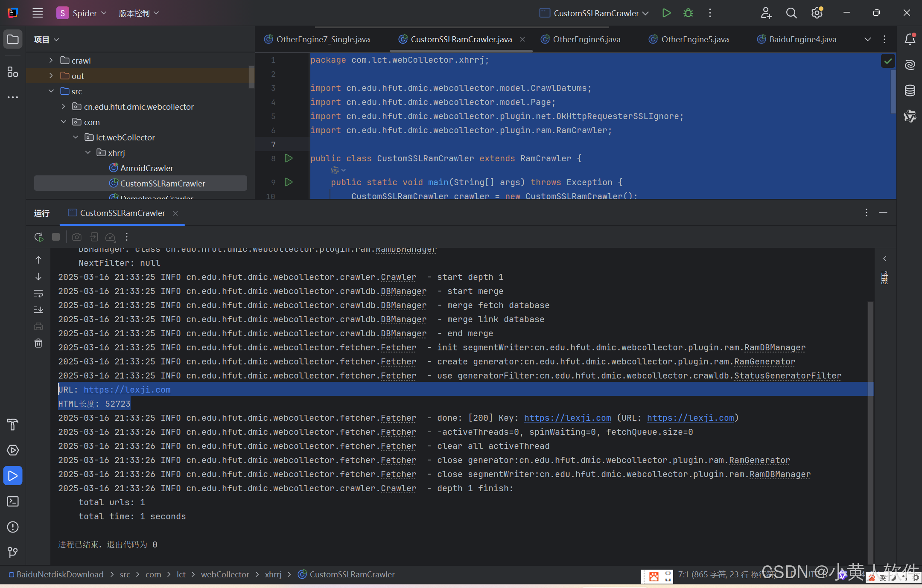Open CustomSSLRamCrawler run configuration dropdown

click(x=594, y=13)
